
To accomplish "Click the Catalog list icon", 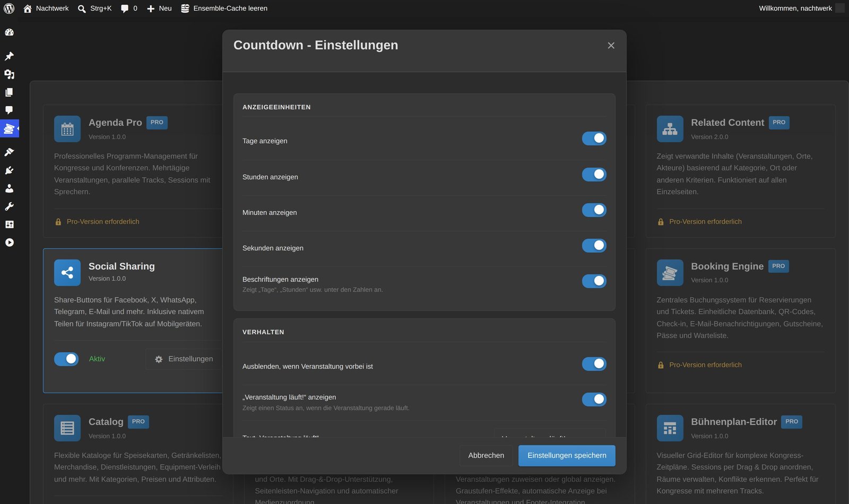I will pos(67,428).
